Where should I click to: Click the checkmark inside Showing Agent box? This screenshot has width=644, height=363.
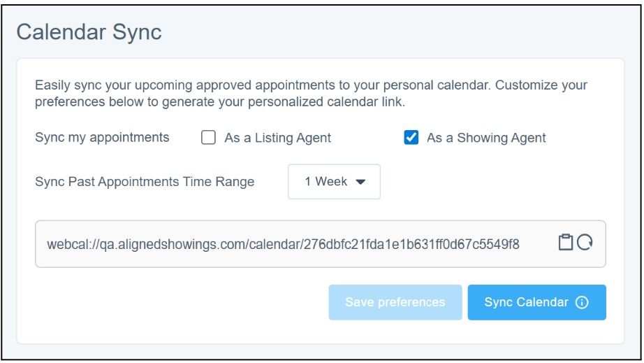pyautogui.click(x=411, y=138)
